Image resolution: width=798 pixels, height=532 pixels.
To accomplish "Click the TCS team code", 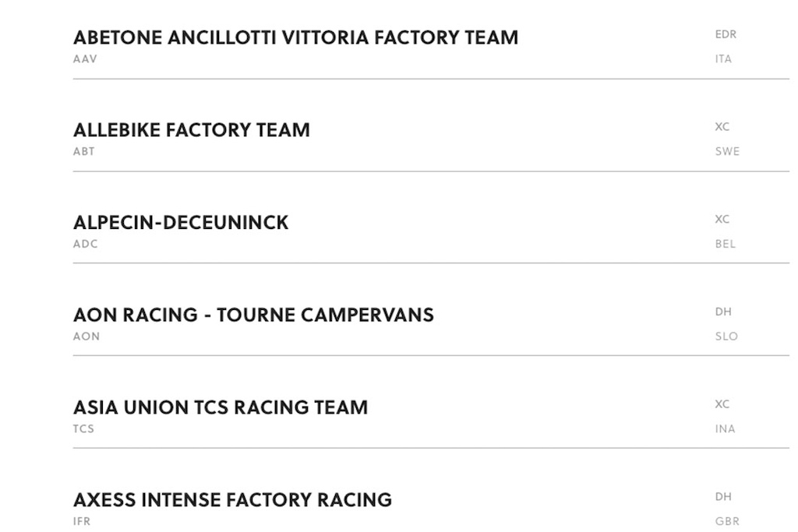I will click(83, 429).
